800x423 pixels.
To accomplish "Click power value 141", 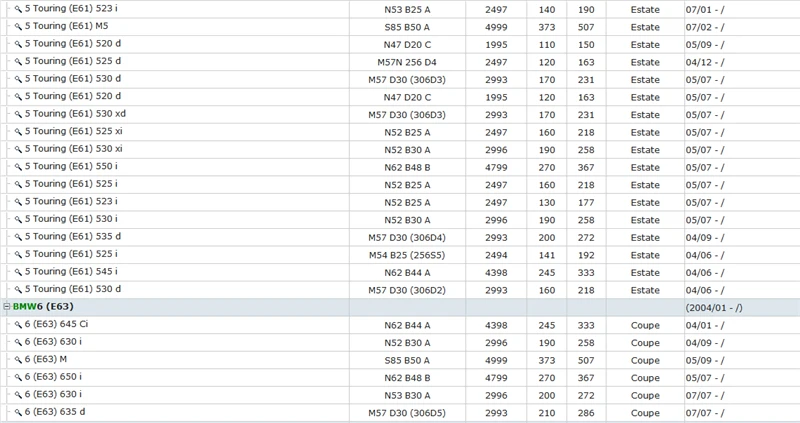I will coord(547,255).
